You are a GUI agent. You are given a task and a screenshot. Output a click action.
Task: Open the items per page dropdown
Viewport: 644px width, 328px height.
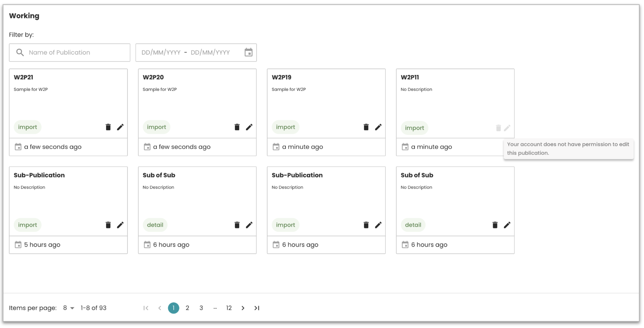69,308
